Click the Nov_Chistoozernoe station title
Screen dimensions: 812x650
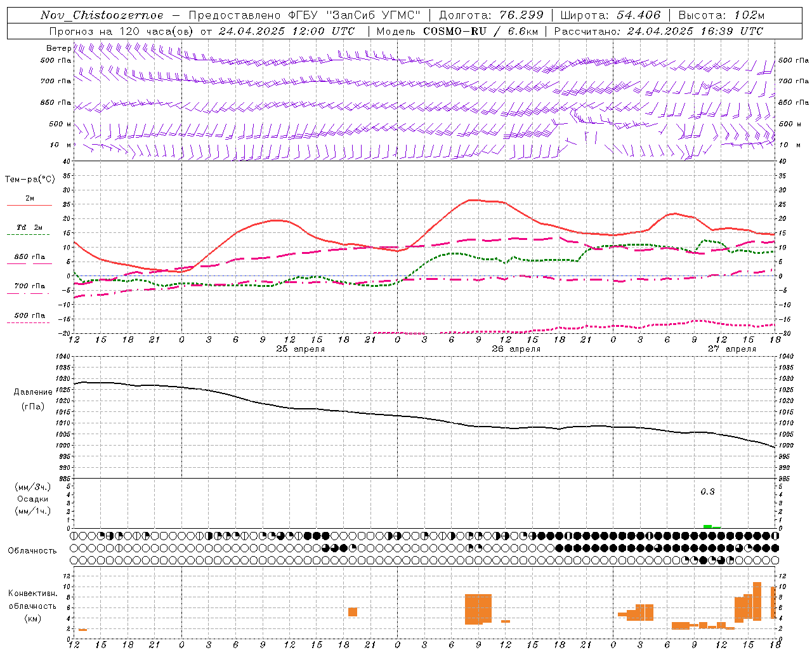[101, 15]
